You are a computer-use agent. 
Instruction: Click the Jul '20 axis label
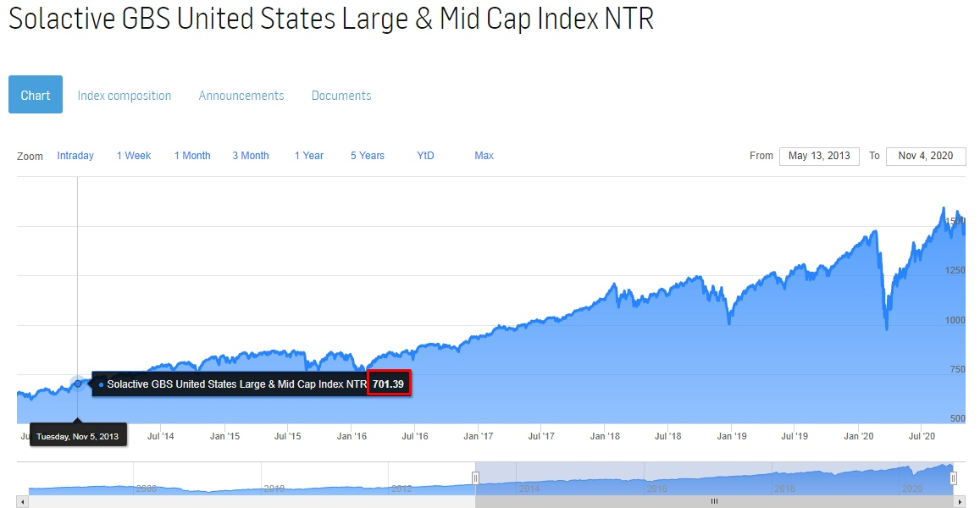[x=922, y=436]
